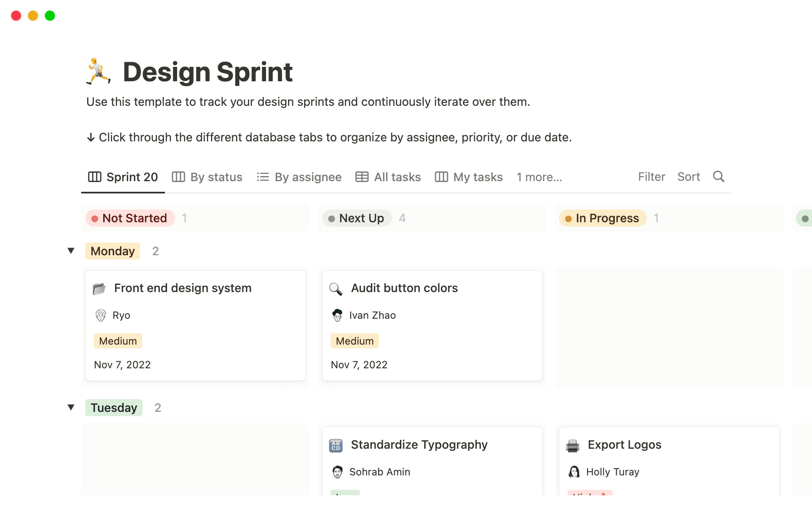Click Ivan Zhao's avatar icon
The width and height of the screenshot is (812, 508).
(x=337, y=315)
